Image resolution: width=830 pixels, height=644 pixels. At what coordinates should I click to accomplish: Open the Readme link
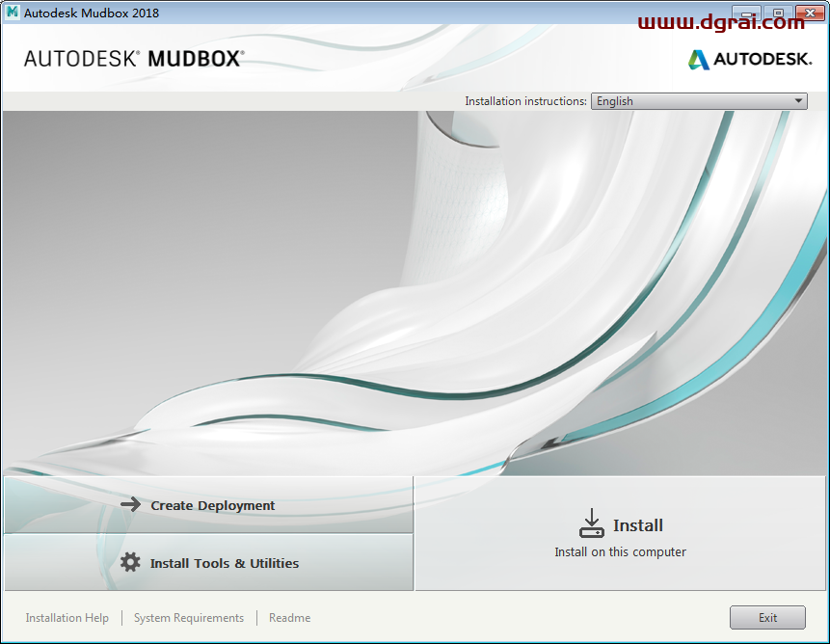pyautogui.click(x=289, y=618)
